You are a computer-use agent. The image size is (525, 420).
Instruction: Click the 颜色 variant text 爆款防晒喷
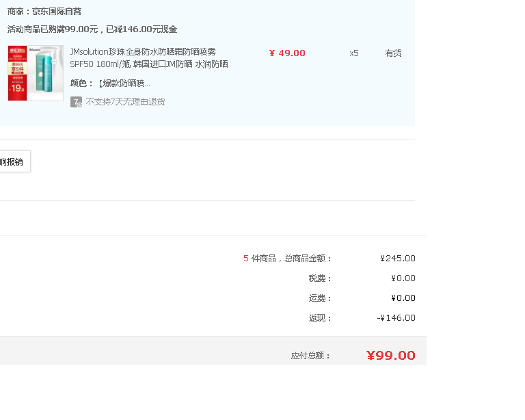pos(124,83)
